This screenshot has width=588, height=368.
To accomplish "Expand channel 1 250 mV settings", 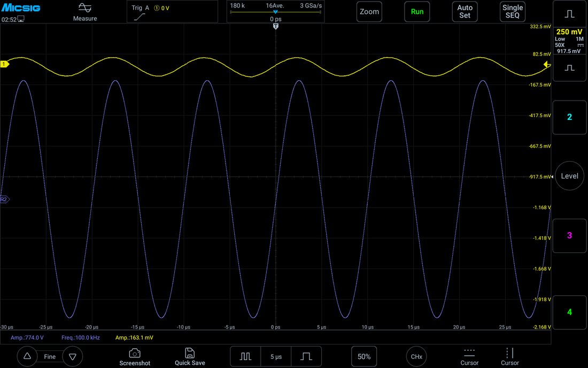I will click(x=569, y=41).
